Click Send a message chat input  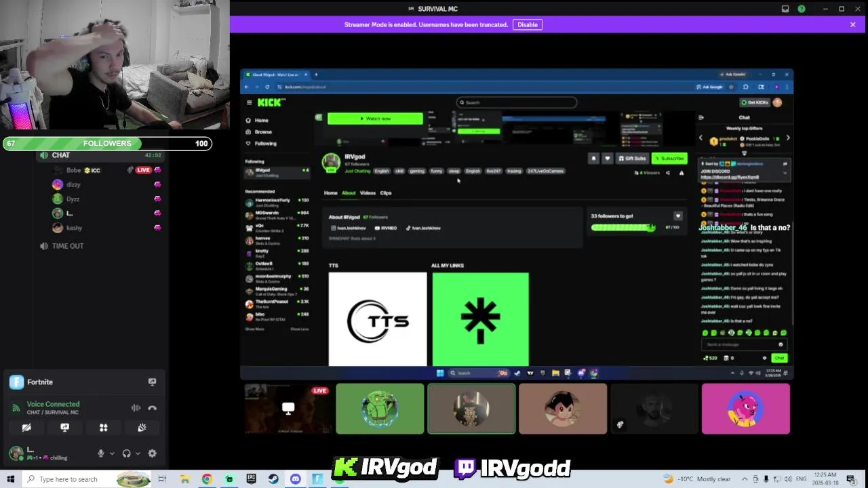pyautogui.click(x=744, y=344)
